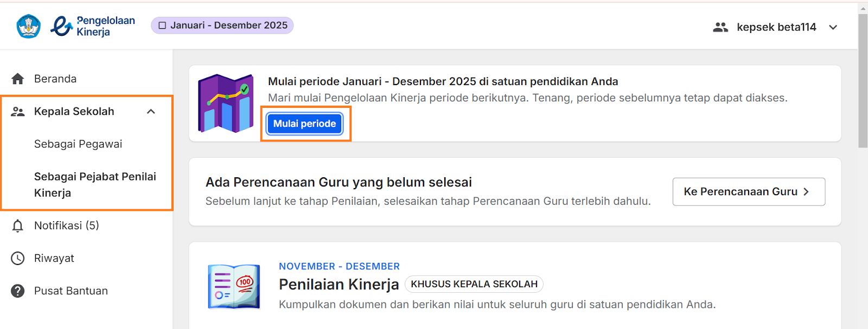Click the chart illustration in the period card
This screenshot has height=329, width=868.
coord(226,103)
